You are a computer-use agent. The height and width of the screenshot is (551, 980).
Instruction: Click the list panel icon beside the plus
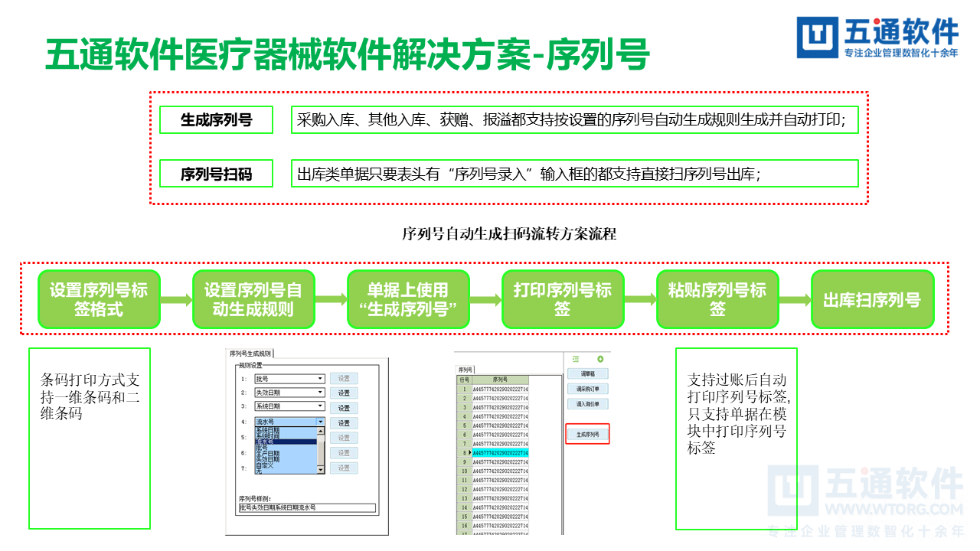575,358
